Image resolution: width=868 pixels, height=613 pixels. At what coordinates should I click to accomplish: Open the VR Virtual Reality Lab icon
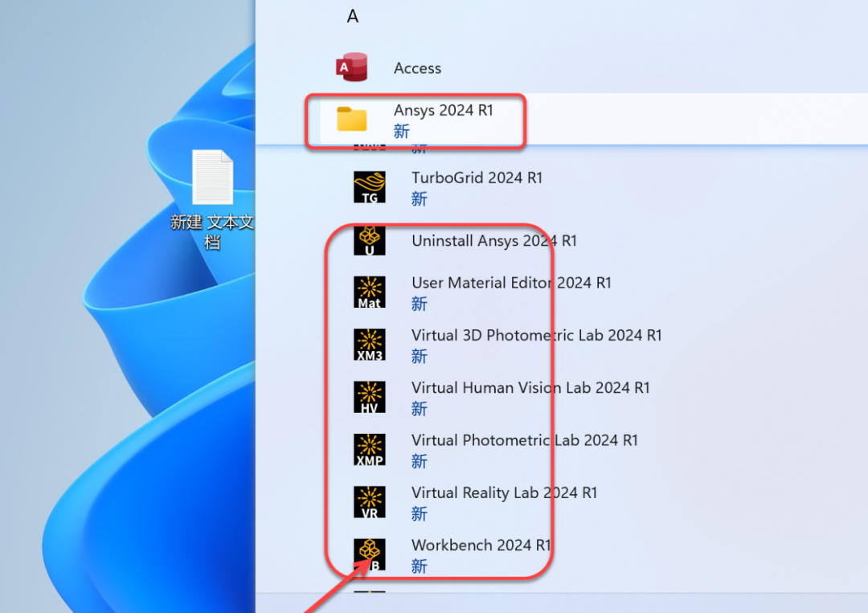(369, 502)
